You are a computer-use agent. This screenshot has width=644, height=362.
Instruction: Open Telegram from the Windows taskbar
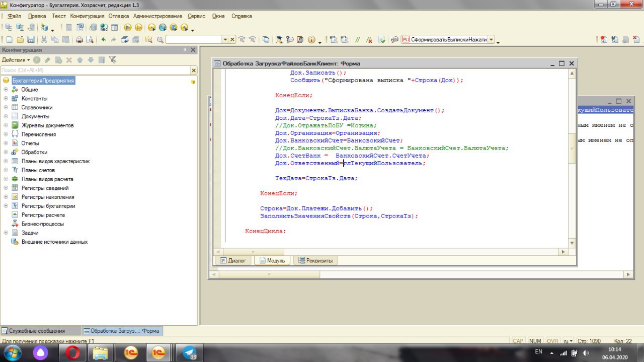189,352
